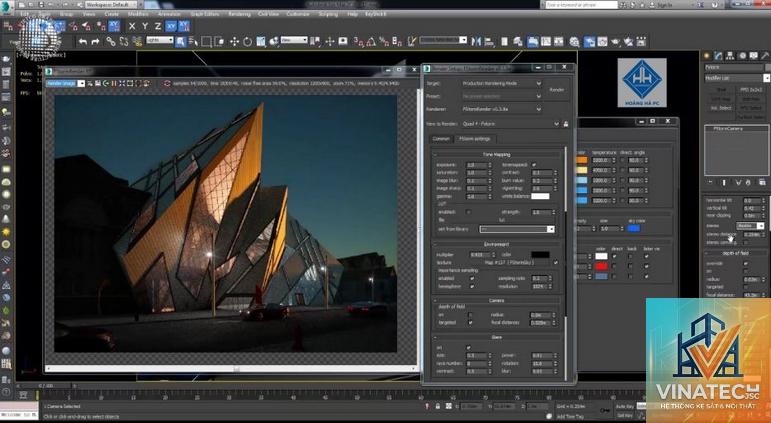Click the Angle Snap toggle icon
Image resolution: width=771 pixels, height=423 pixels.
click(371, 42)
